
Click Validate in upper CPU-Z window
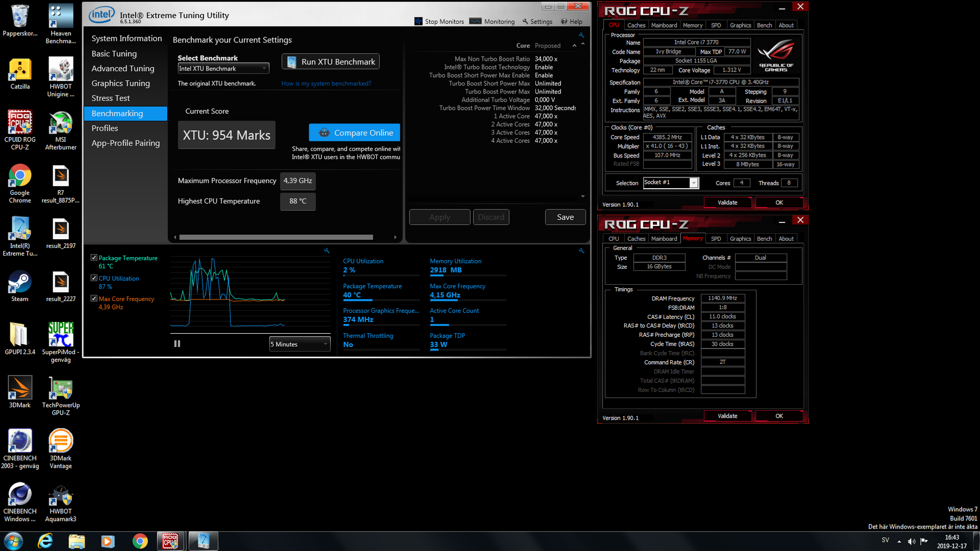(x=727, y=203)
